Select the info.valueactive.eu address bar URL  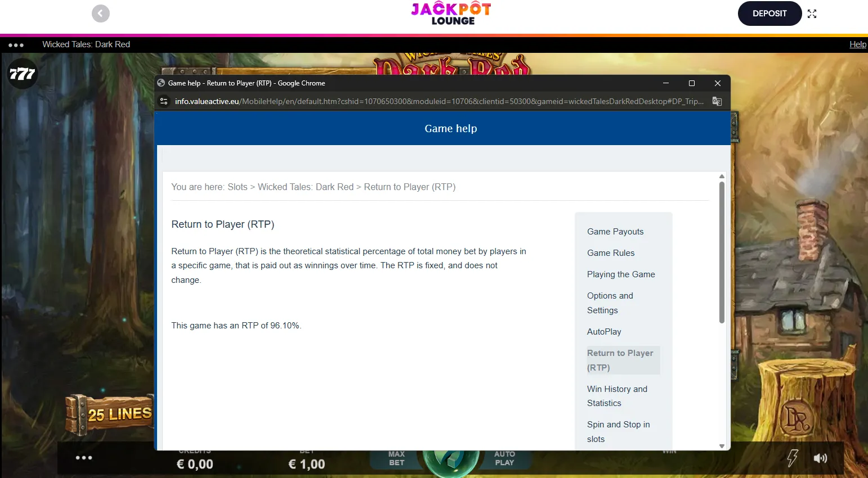[x=439, y=101]
